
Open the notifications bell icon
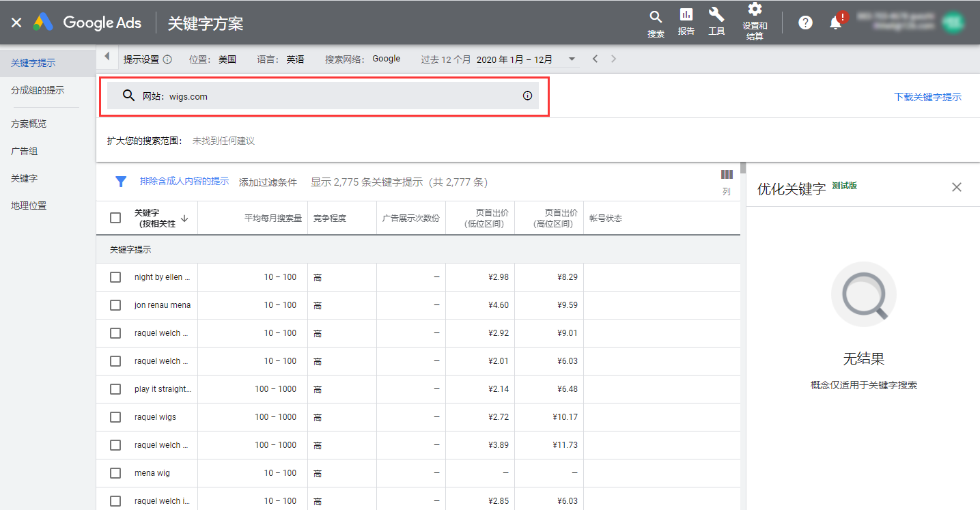(x=835, y=23)
